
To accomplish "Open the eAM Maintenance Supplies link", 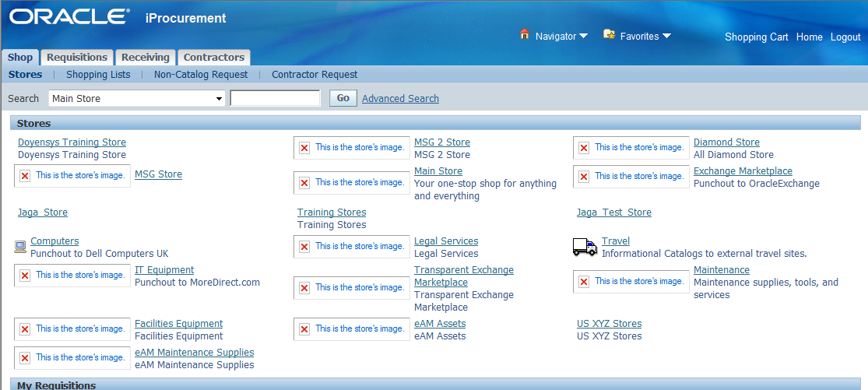I will point(195,353).
